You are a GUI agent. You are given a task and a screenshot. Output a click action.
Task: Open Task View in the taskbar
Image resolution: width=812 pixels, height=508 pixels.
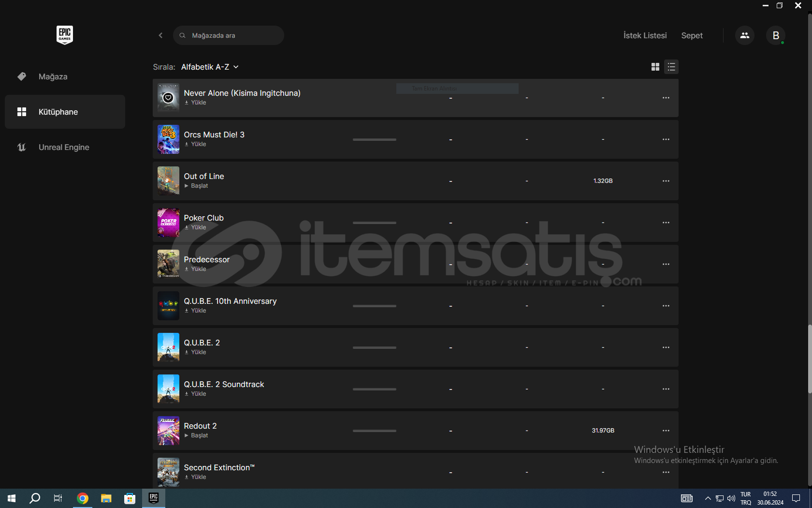coord(58,498)
